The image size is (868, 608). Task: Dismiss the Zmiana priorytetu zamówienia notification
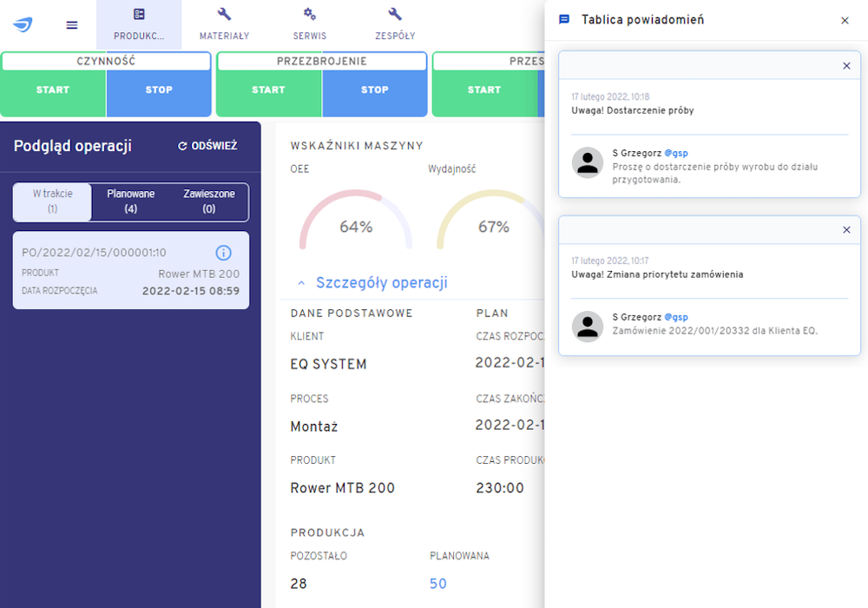click(846, 230)
